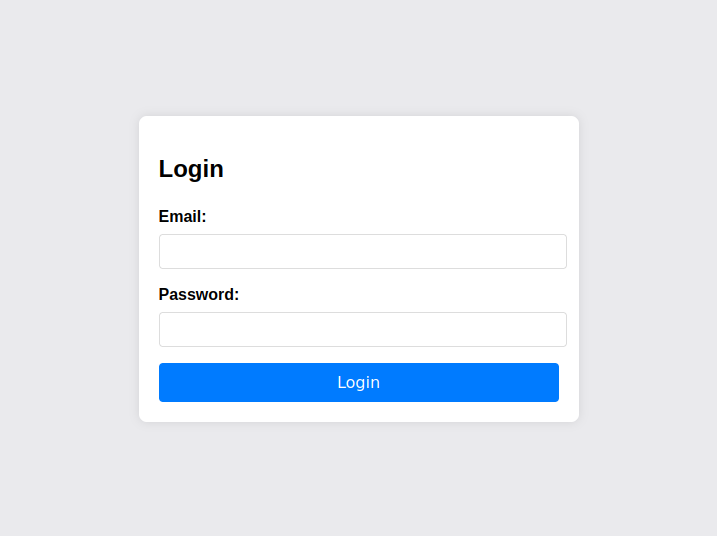Focus the text box under Email
Viewport: 717px width, 536px height.
click(362, 251)
